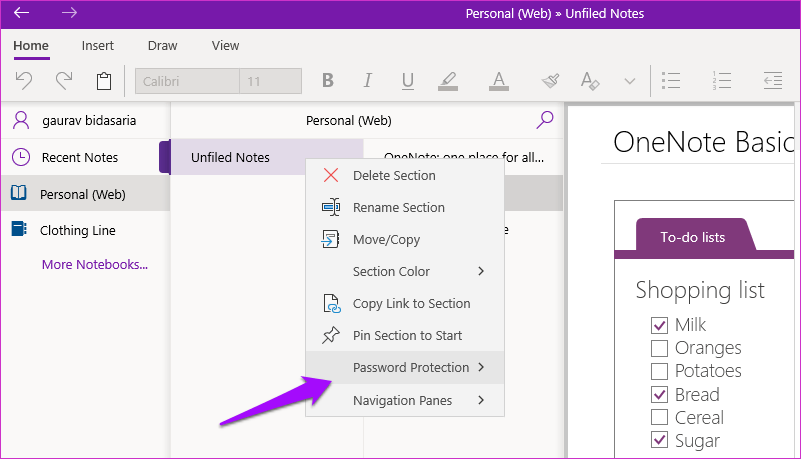Click the back navigation arrow
Viewport: 801px width, 459px height.
coord(21,13)
